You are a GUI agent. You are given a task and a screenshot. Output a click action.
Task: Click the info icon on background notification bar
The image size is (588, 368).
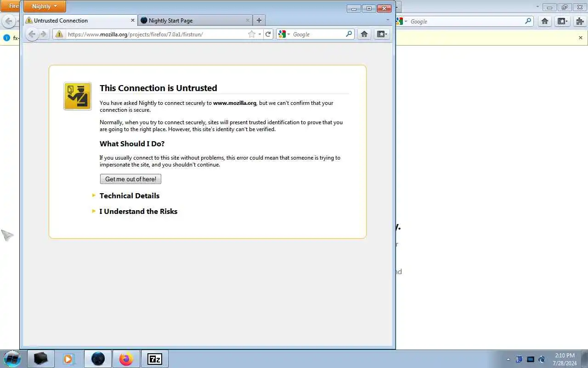[x=6, y=38]
